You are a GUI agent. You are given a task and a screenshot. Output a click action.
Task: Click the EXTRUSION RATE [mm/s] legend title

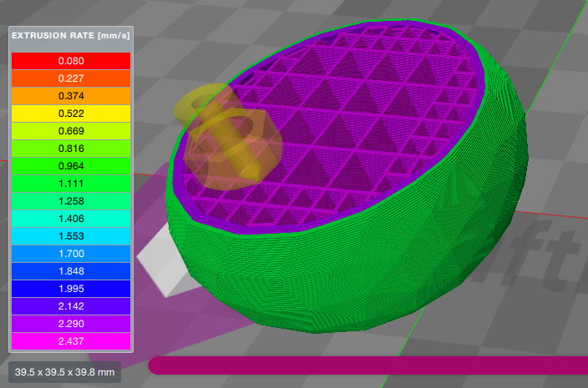71,36
